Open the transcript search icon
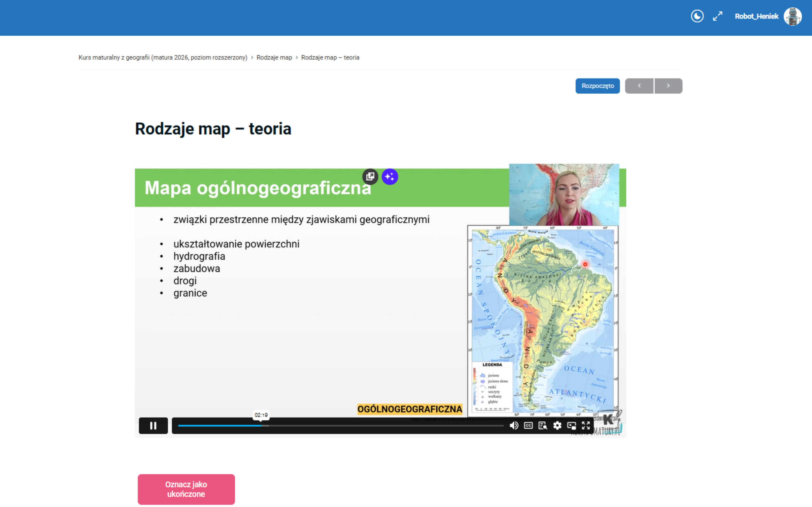This screenshot has height=507, width=812. coord(542,426)
